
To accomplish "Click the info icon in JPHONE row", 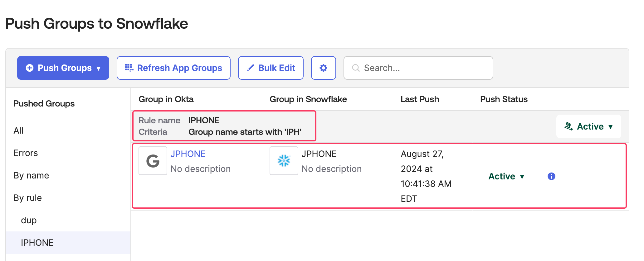I will coord(551,176).
